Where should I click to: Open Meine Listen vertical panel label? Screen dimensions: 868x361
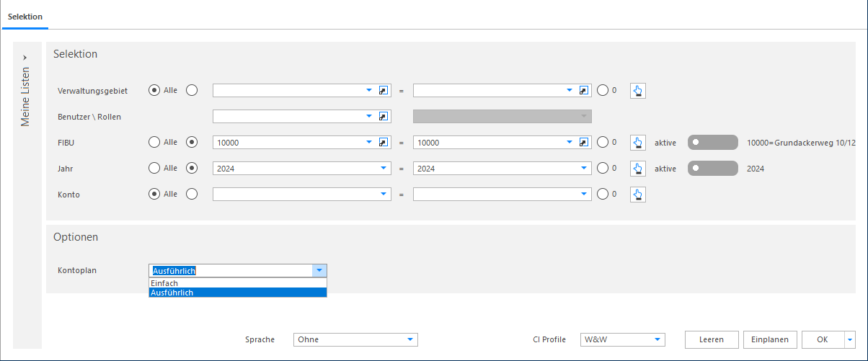click(x=25, y=97)
